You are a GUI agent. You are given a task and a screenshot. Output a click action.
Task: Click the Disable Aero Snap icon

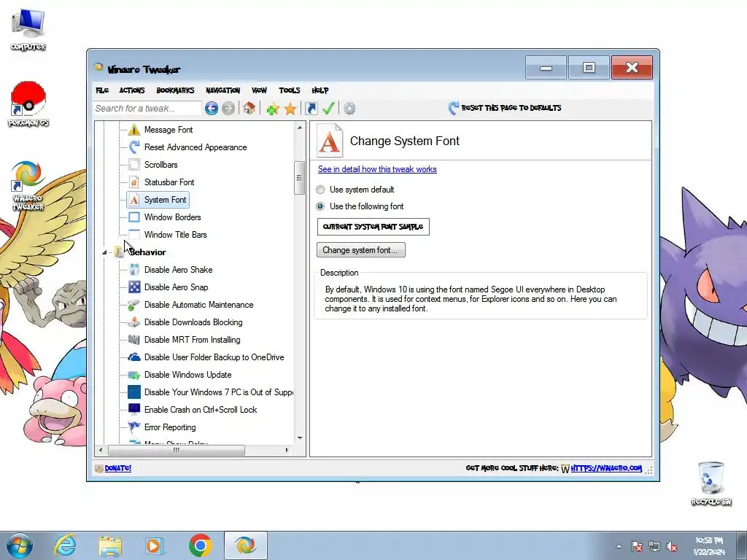(x=134, y=287)
